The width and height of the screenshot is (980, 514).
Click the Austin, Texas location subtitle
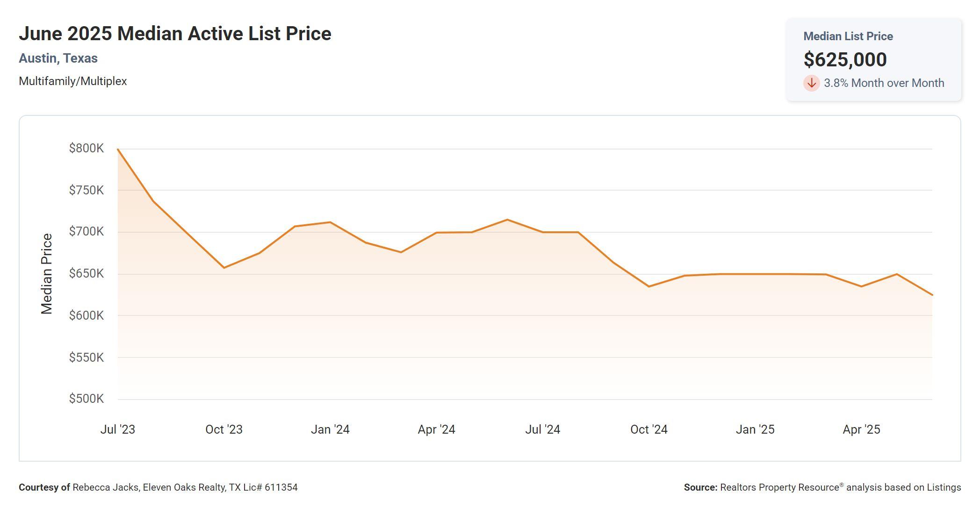point(58,58)
